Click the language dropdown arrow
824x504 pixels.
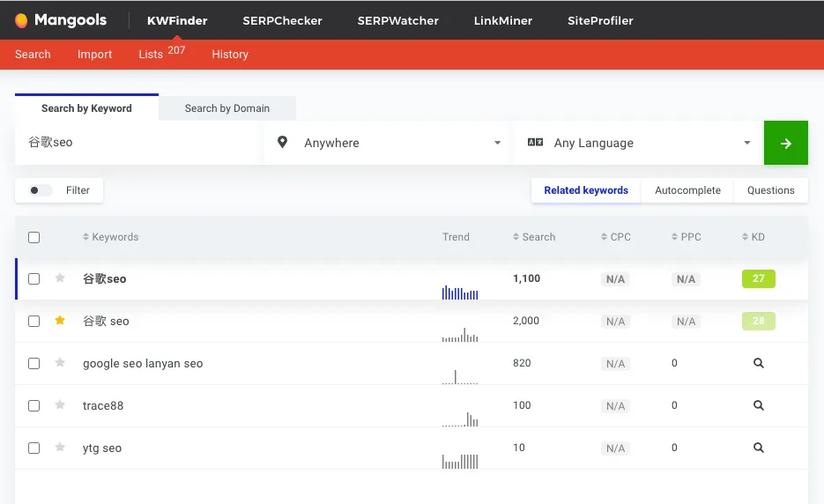[x=746, y=143]
